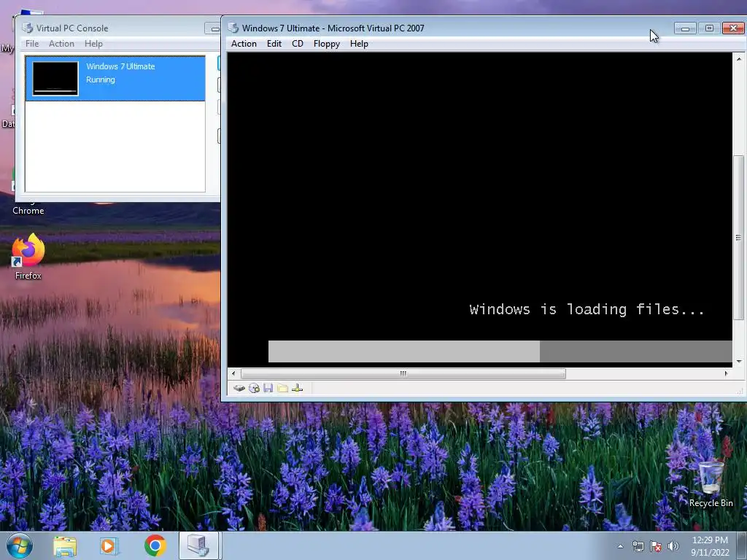Click the shared folders status icon in VM window
This screenshot has width=747, height=560.
(x=282, y=388)
